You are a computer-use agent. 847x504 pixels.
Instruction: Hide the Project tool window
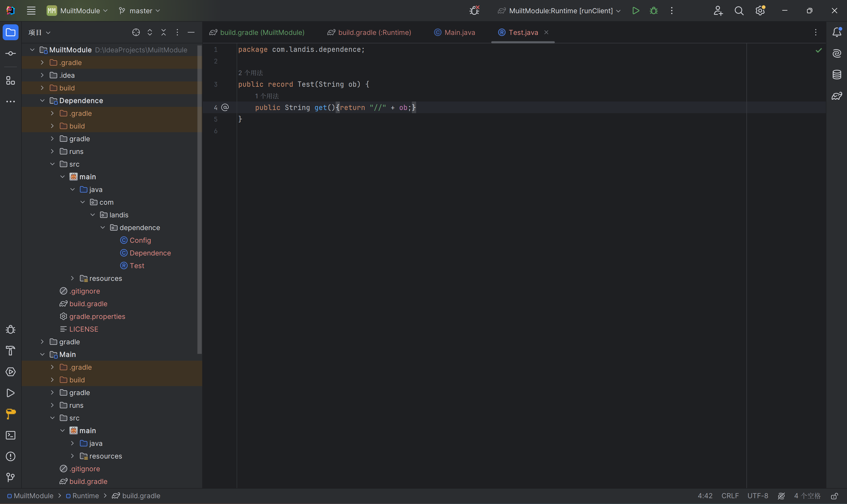(x=191, y=32)
